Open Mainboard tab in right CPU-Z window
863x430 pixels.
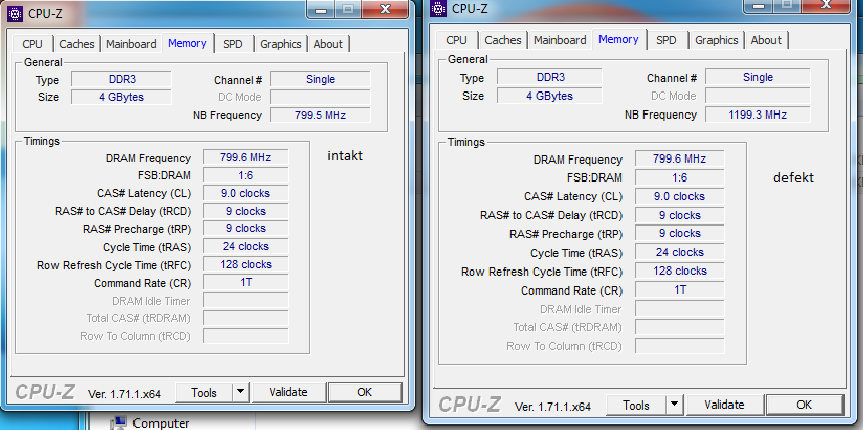point(560,40)
